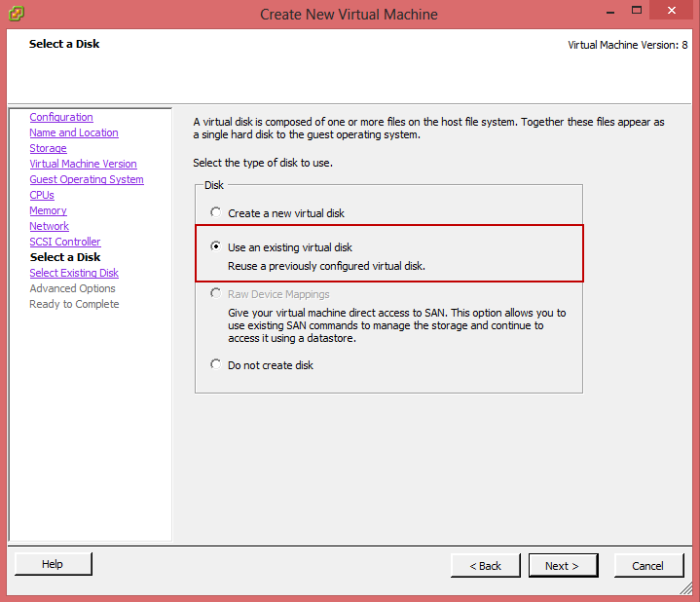Screen dimensions: 700x602
Task: Click 'Select the type of disk to use.' text
Action: click(x=263, y=163)
